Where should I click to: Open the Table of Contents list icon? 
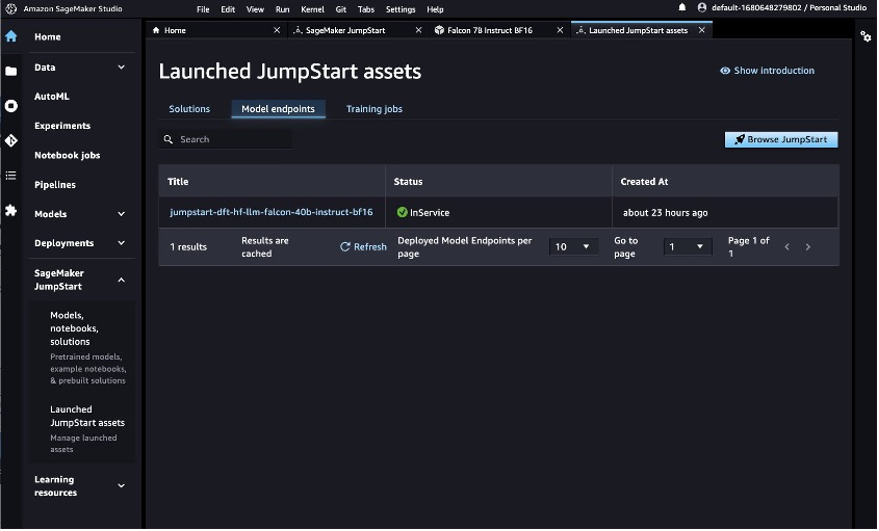[x=11, y=176]
